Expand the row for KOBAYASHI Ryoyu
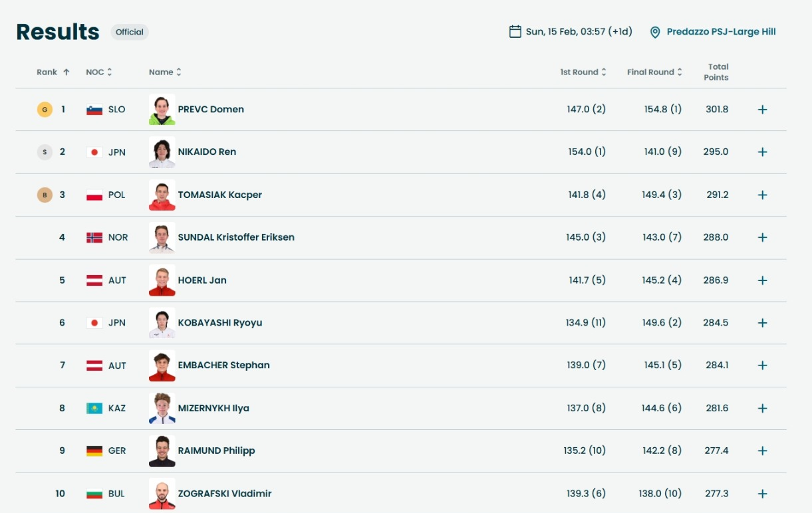 coord(763,323)
